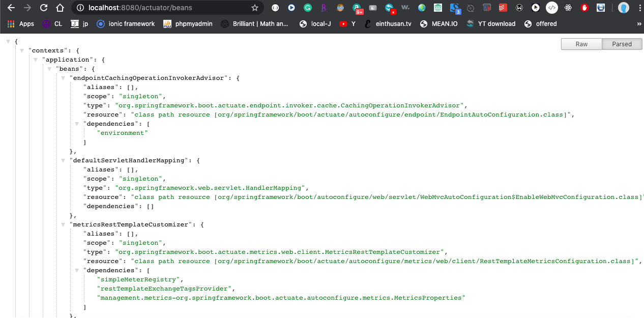Image resolution: width=644 pixels, height=318 pixels.
Task: Open the einthusan.tv bookmark
Action: [x=388, y=24]
